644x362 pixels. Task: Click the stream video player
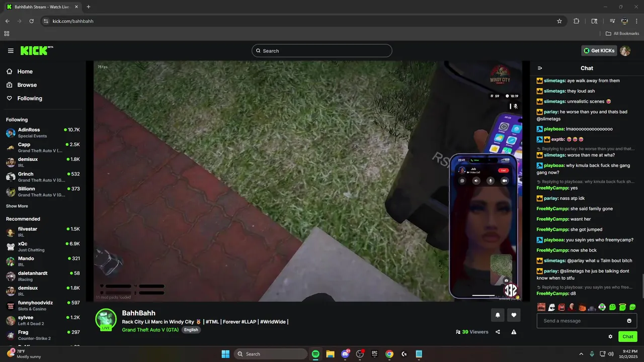click(x=308, y=181)
